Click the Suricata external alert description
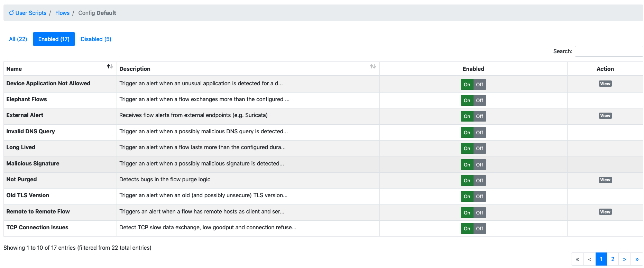 (x=193, y=115)
